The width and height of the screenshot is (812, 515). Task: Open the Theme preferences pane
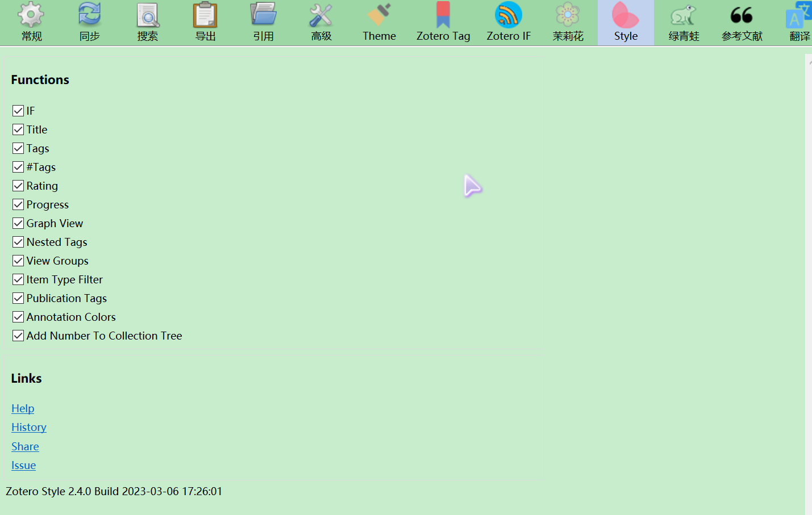(379, 23)
